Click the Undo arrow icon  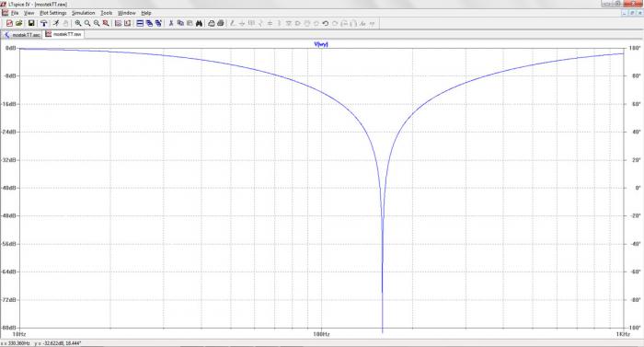(326, 23)
